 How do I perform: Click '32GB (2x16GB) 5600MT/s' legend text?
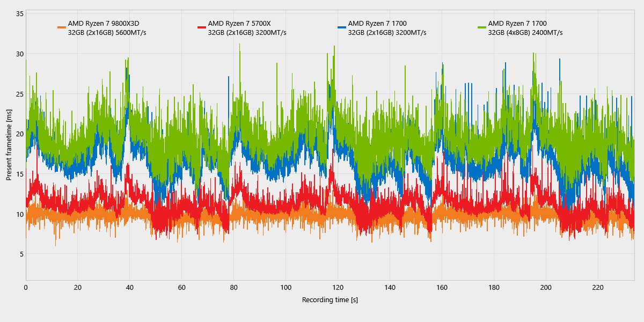107,33
